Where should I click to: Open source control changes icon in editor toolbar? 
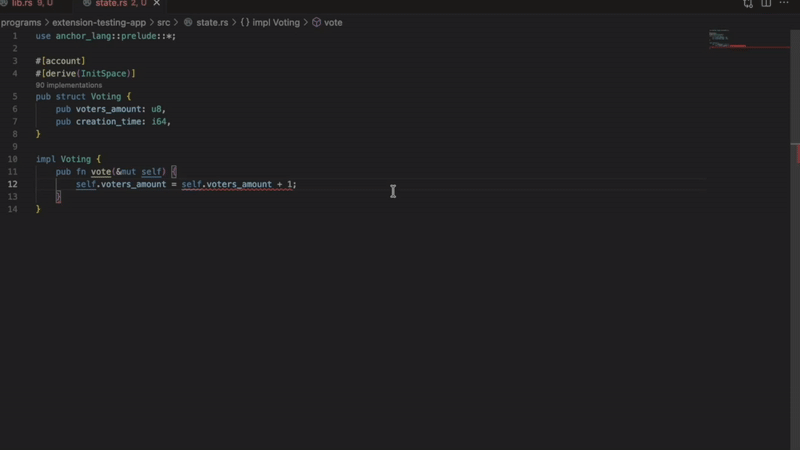tap(748, 4)
